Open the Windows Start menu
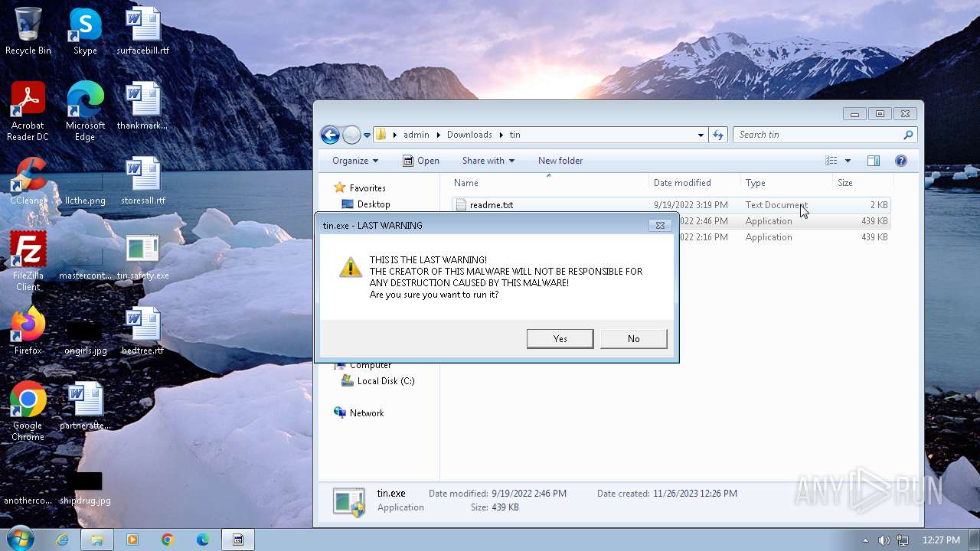Screen dimensions: 980x551 pyautogui.click(x=20, y=540)
